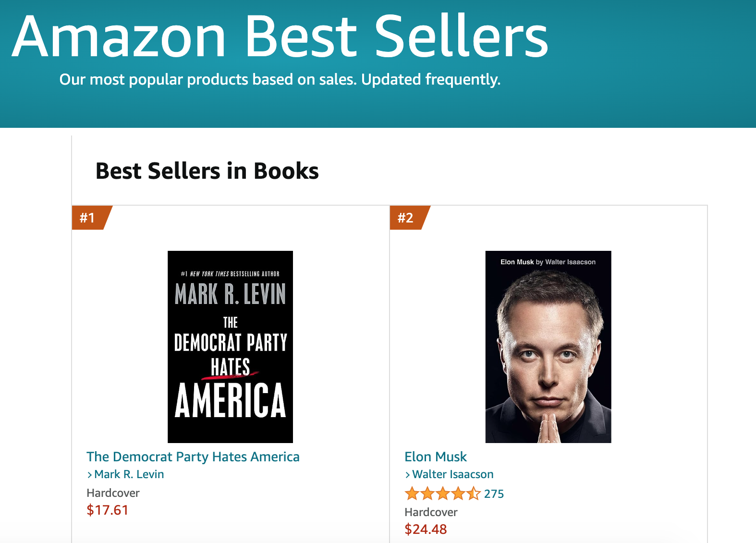Click the Best Sellers in Books section heading
Image resolution: width=756 pixels, height=543 pixels.
tap(207, 171)
